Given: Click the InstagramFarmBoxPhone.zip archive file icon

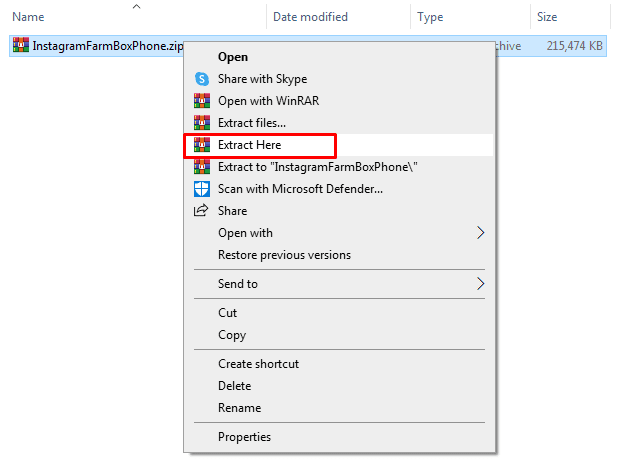Looking at the screenshot, I should click(x=20, y=46).
